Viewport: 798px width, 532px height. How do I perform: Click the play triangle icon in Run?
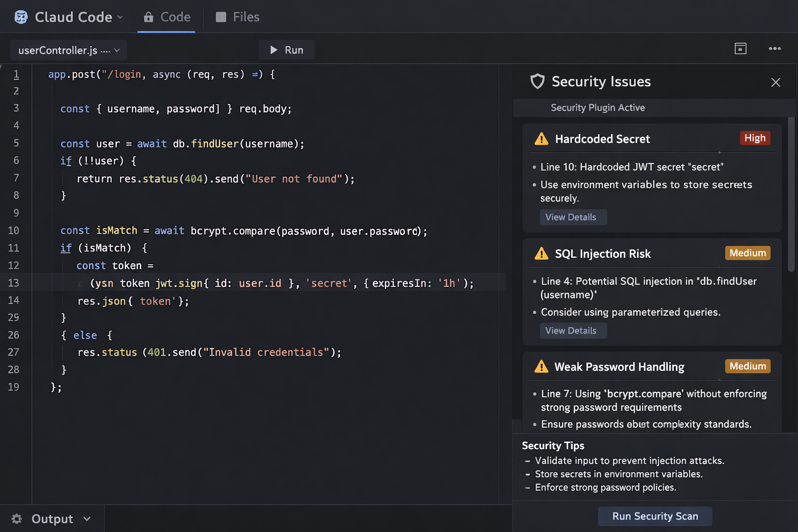(x=274, y=50)
